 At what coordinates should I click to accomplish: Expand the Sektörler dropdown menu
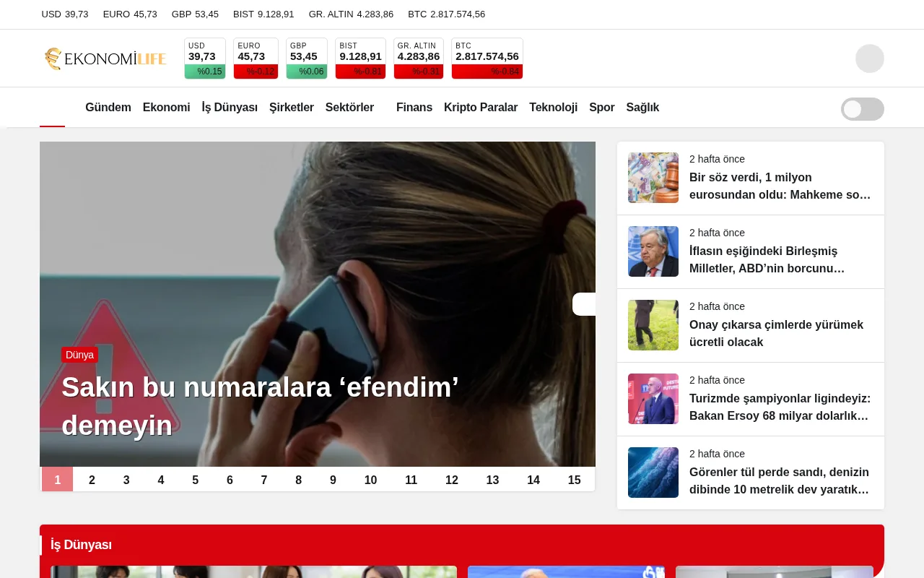click(x=349, y=108)
